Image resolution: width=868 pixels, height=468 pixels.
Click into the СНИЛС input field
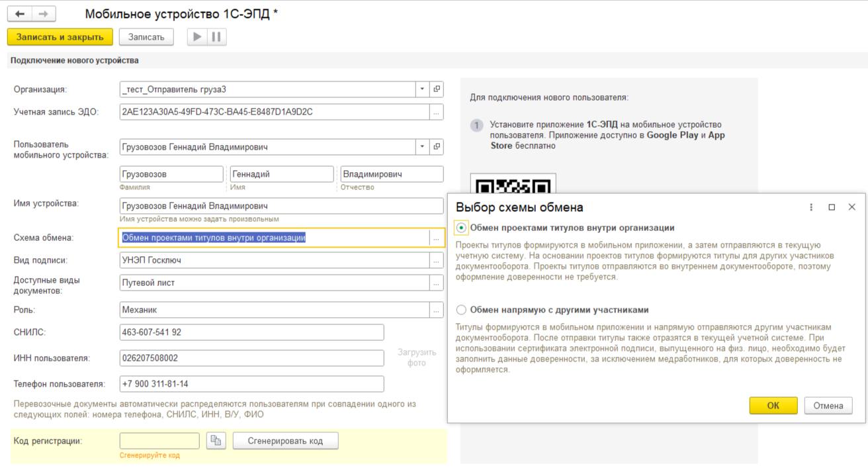[x=251, y=332]
